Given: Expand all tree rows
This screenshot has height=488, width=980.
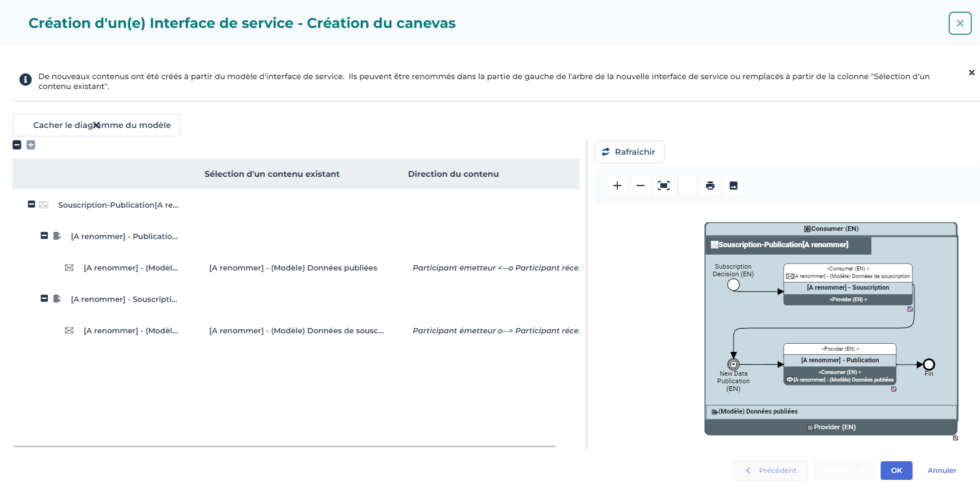Looking at the screenshot, I should coord(31,145).
